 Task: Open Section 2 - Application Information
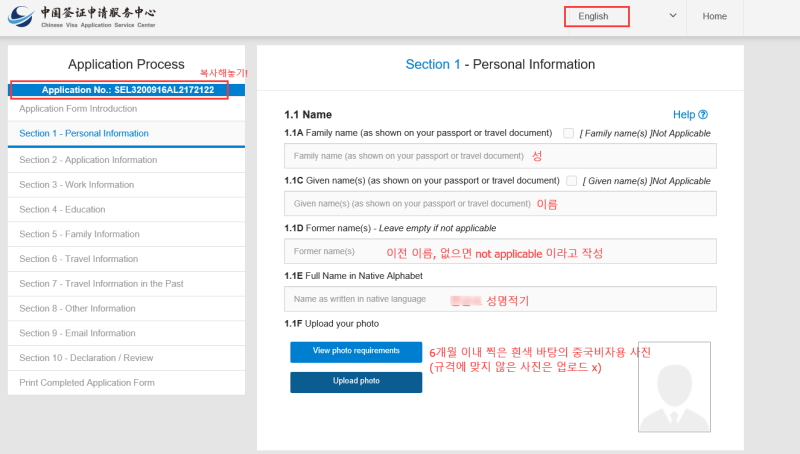pyautogui.click(x=127, y=160)
